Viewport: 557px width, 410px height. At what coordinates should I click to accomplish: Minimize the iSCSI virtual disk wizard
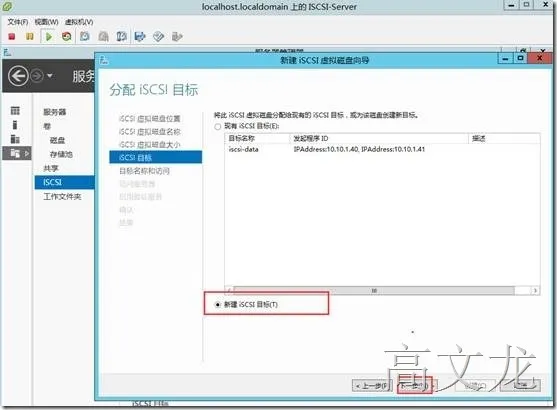[x=506, y=59]
